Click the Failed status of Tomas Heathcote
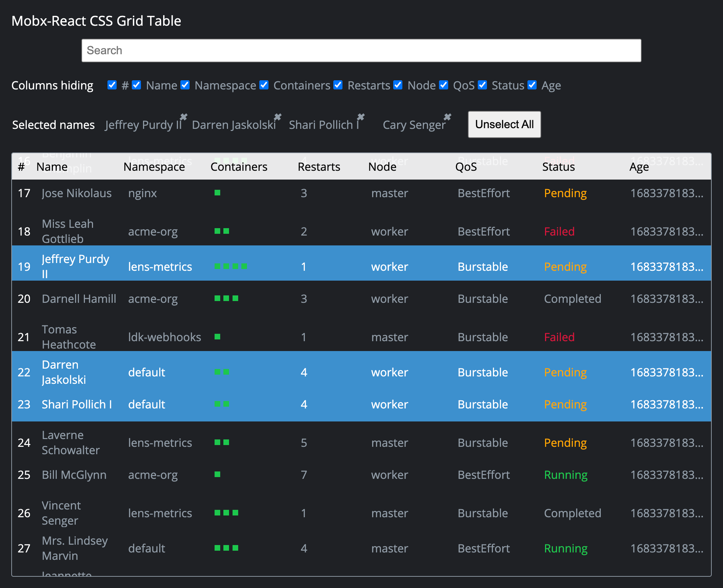Image resolution: width=723 pixels, height=588 pixels. (x=559, y=337)
